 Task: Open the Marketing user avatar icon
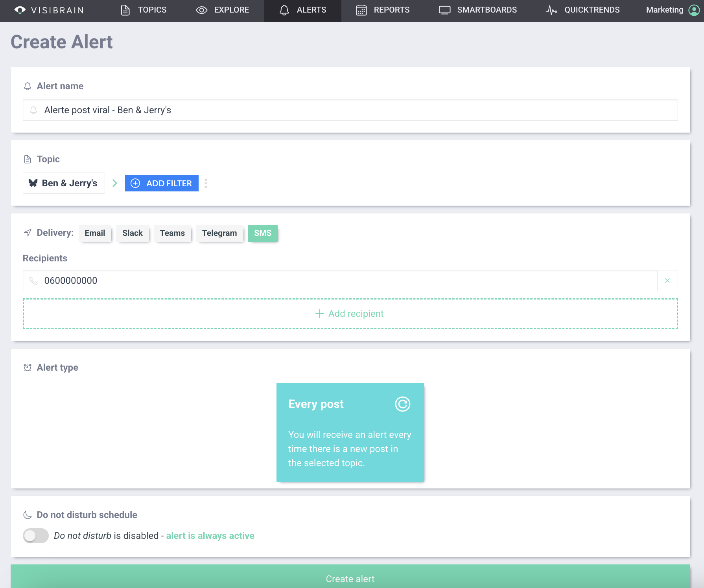click(x=694, y=10)
